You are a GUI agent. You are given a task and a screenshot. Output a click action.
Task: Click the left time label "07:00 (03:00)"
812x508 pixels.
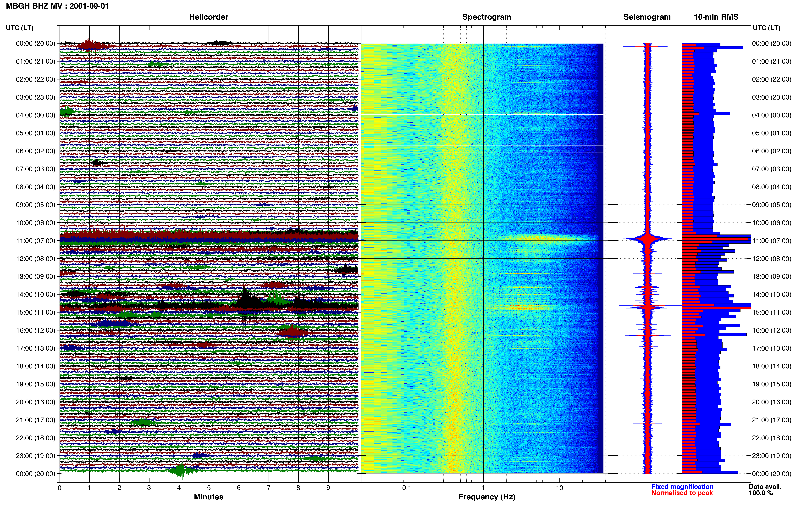(x=36, y=169)
